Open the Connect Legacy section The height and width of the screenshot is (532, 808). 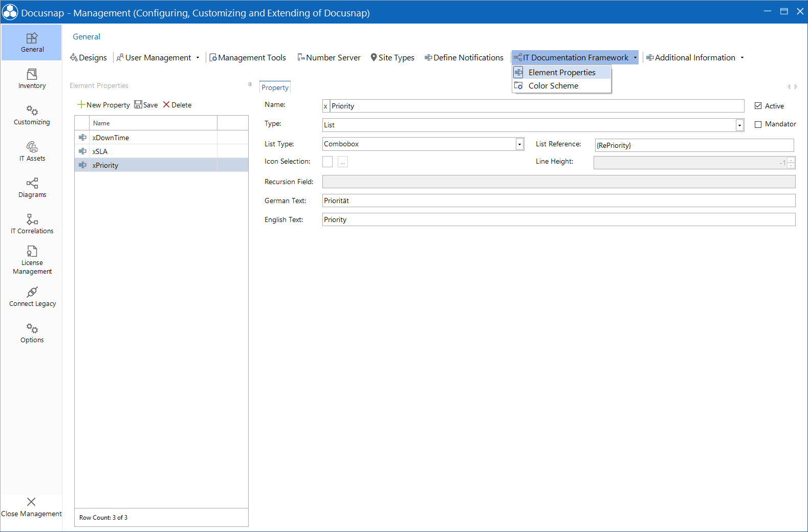click(x=32, y=297)
